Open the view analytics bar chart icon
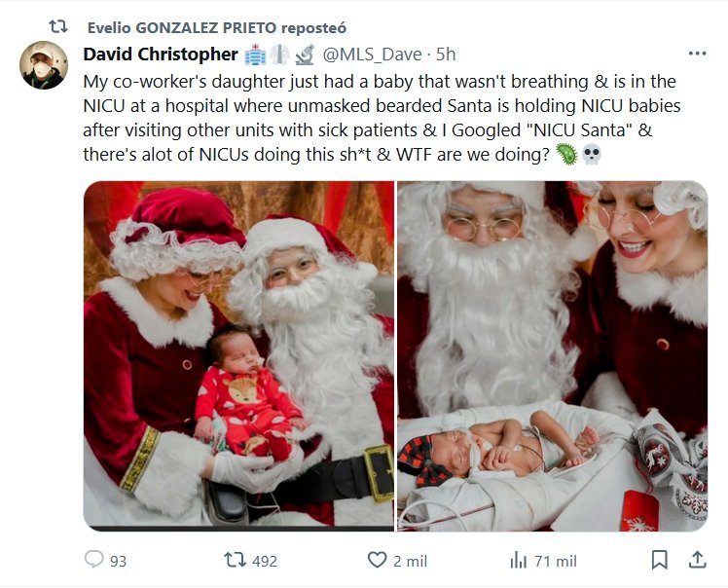 [x=518, y=561]
